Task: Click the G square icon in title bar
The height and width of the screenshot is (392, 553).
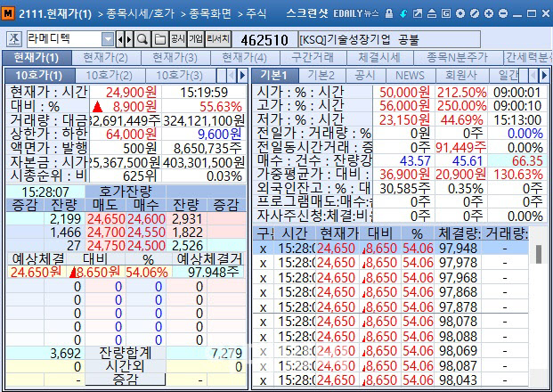Action: coord(446,13)
